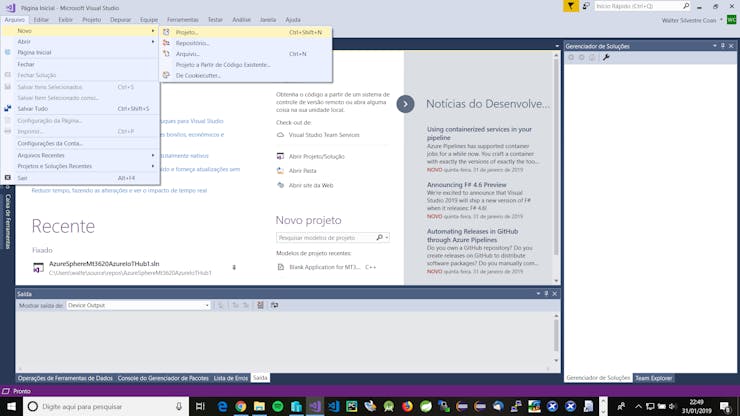Click the Cookiecutter icon in Novo submenu
The height and width of the screenshot is (416, 740).
click(166, 75)
